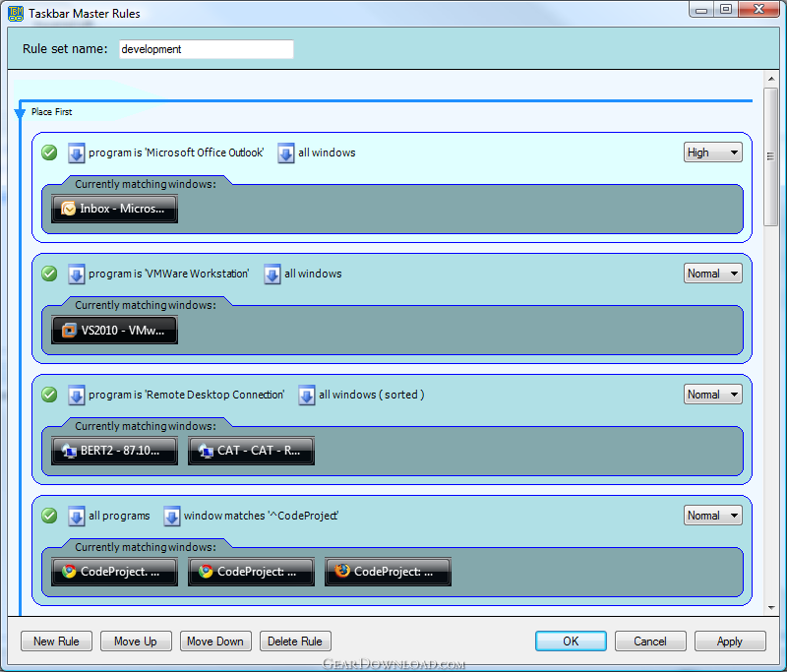Click the Move Up button
The image size is (787, 672).
click(x=136, y=641)
